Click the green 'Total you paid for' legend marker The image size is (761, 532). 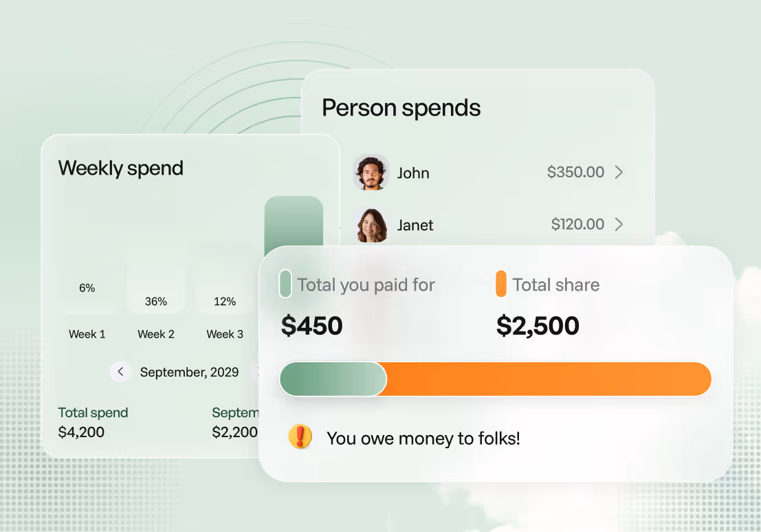point(285,284)
